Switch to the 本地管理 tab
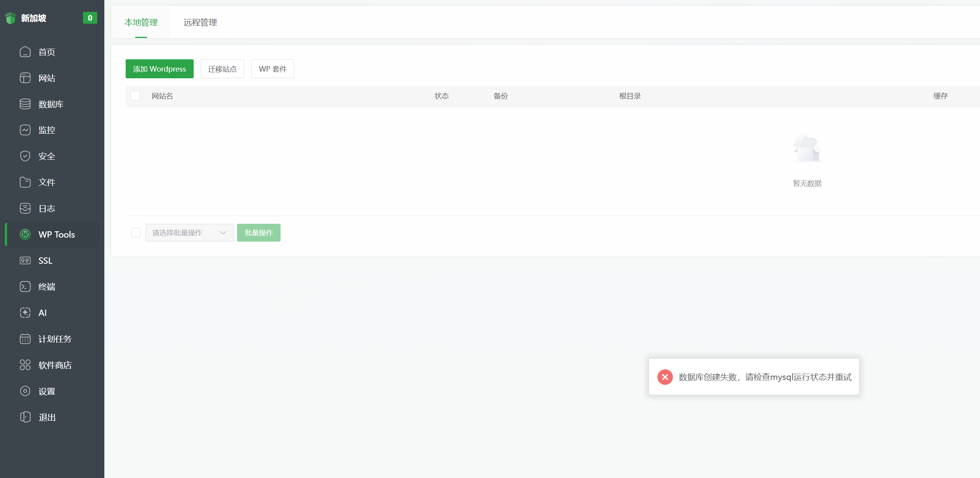980x478 pixels. [141, 23]
